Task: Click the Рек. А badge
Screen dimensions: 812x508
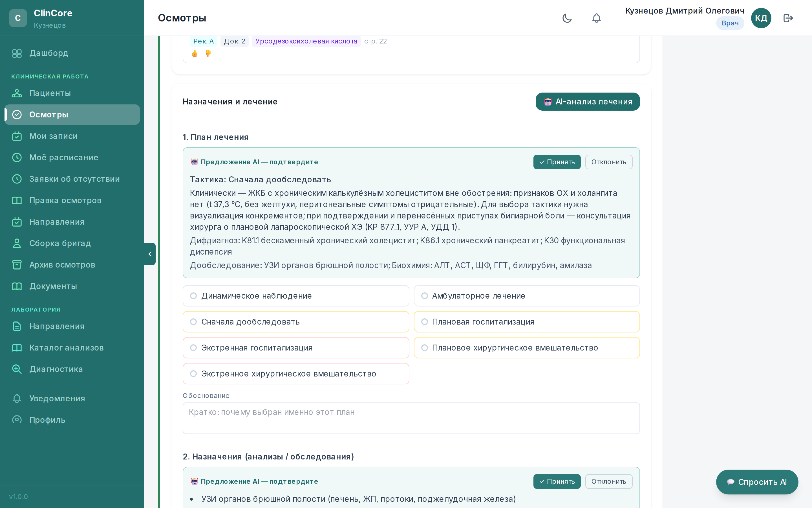Action: 203,41
